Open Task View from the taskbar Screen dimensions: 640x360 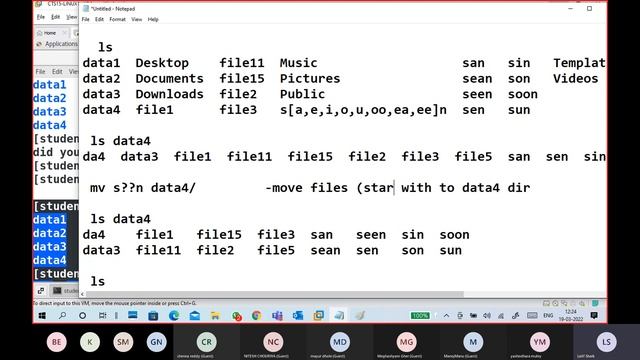(x=102, y=316)
